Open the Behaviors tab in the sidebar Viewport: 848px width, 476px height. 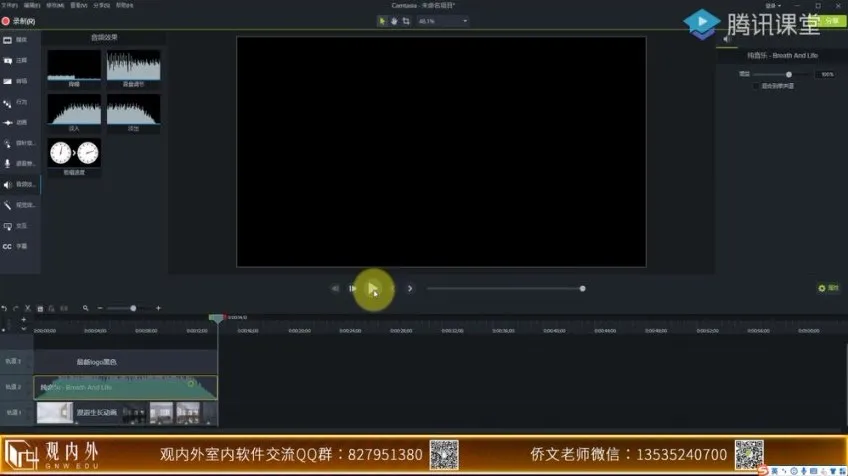click(x=15, y=102)
